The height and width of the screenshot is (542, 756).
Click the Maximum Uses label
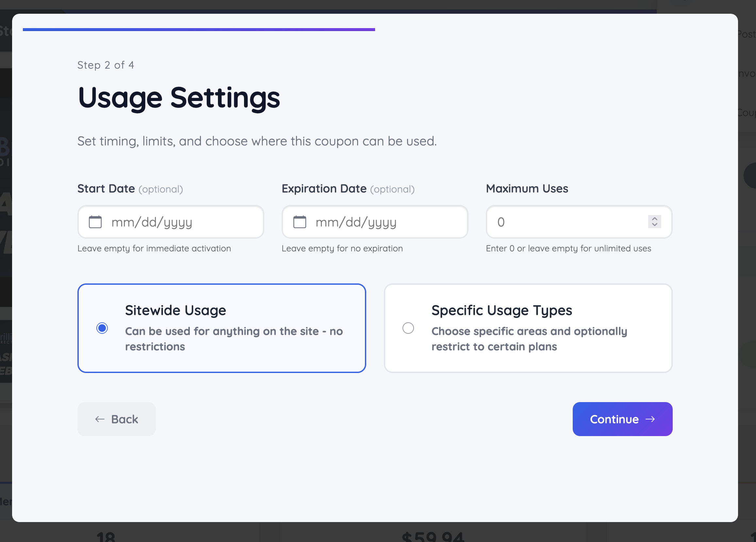[527, 189]
